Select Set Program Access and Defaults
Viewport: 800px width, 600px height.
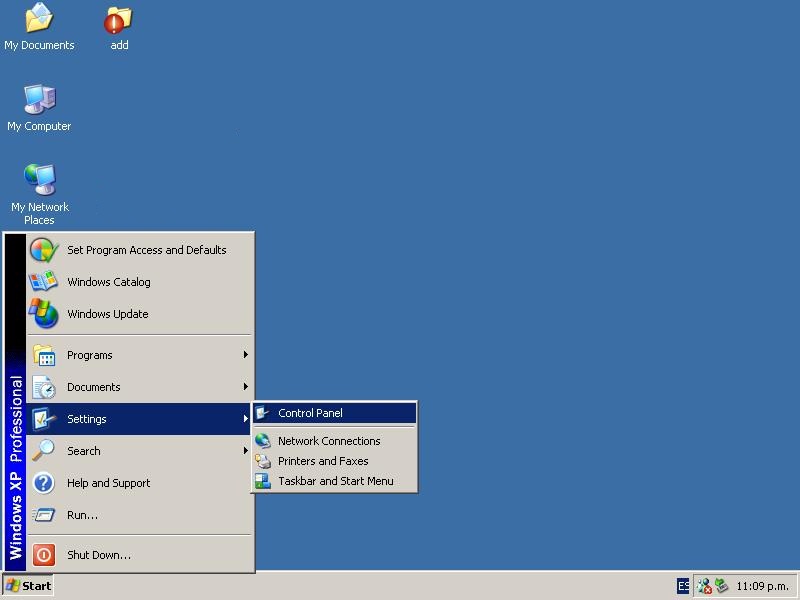tap(140, 250)
